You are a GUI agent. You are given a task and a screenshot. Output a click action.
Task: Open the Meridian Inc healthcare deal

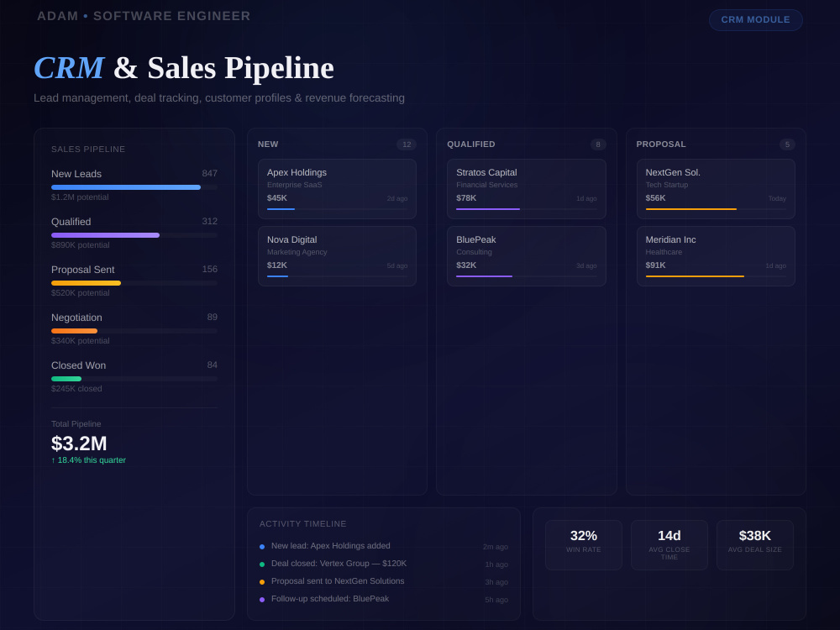coord(716,256)
